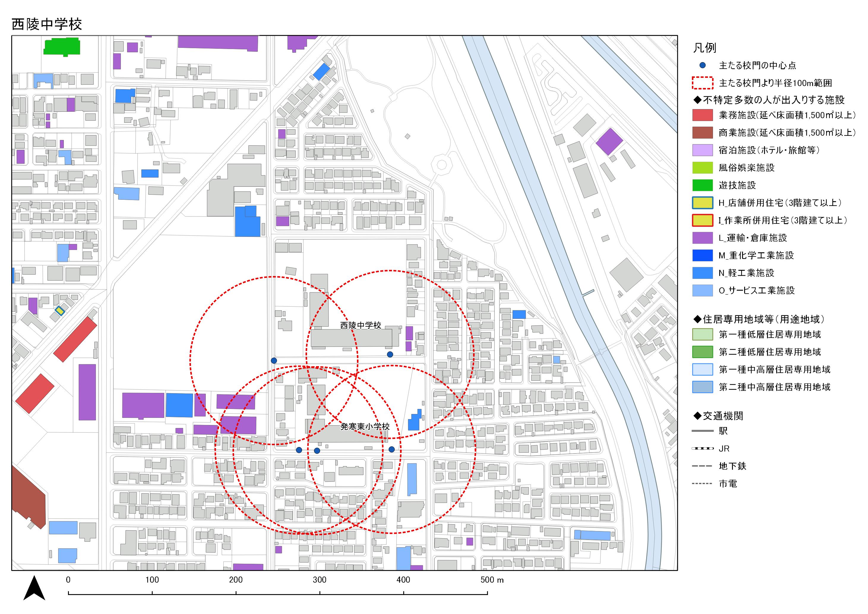Select the rightmost gate marker below 発寒東小学校
The width and height of the screenshot is (868, 614).
coord(392,449)
